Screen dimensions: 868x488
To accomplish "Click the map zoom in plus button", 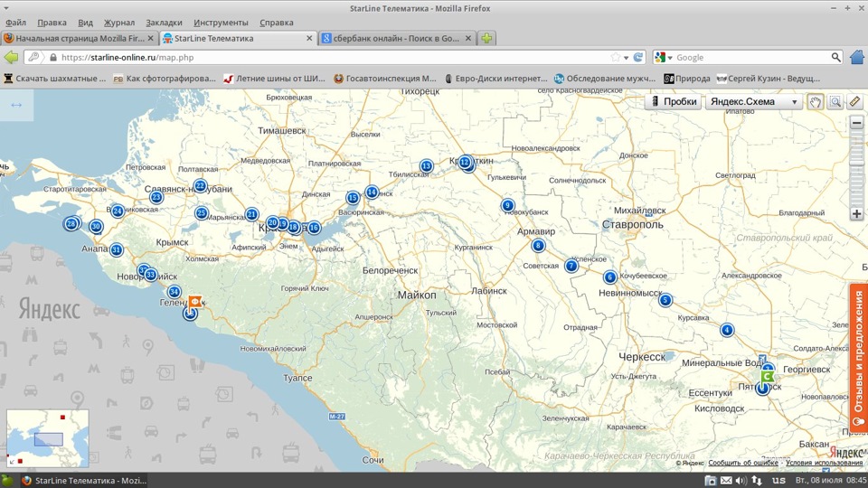I will click(x=856, y=213).
